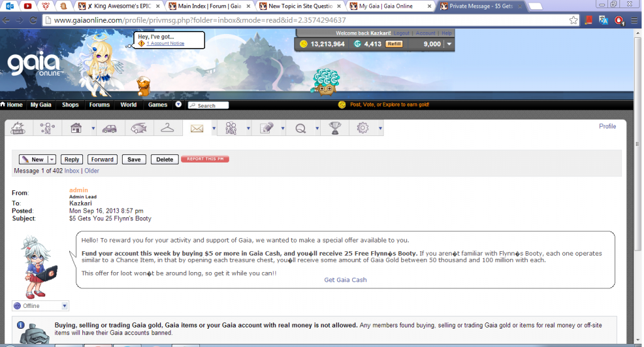Screen dimensions: 644x347
Task: Click the Refill Gaia Cash button
Action: pyautogui.click(x=394, y=44)
